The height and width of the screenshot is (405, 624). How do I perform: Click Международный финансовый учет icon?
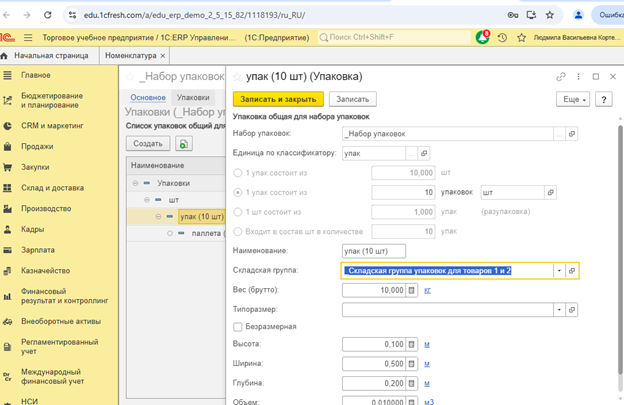7,376
